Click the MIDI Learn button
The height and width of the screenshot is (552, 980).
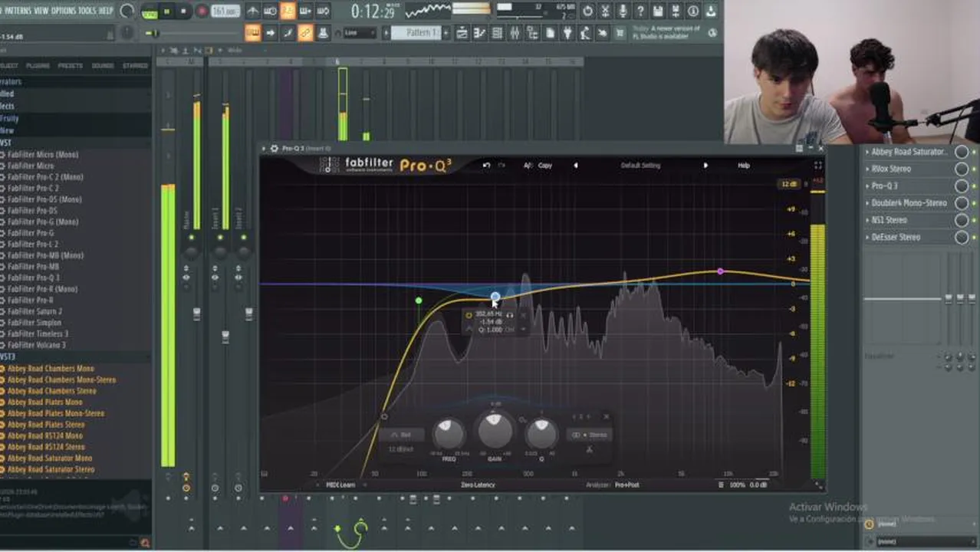tap(340, 485)
